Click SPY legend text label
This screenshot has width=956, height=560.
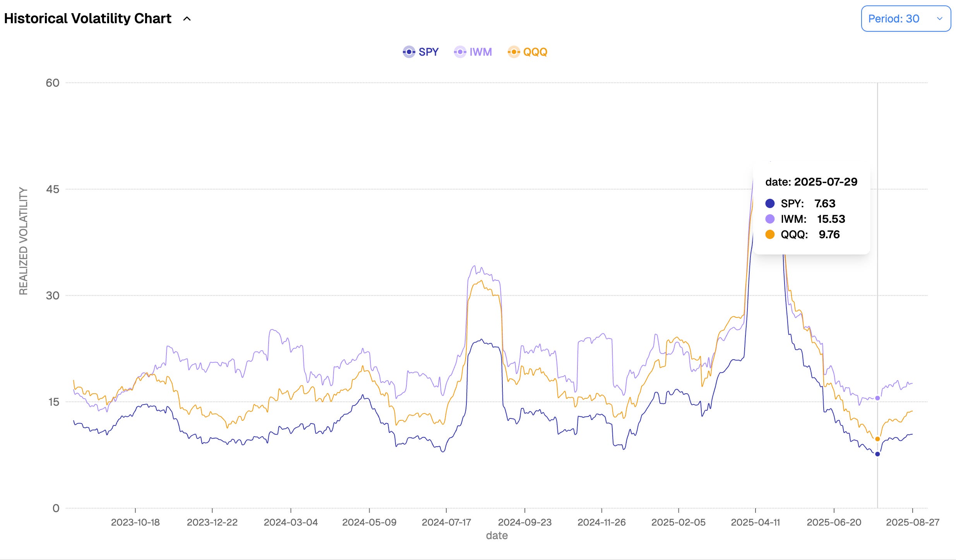pyautogui.click(x=428, y=52)
